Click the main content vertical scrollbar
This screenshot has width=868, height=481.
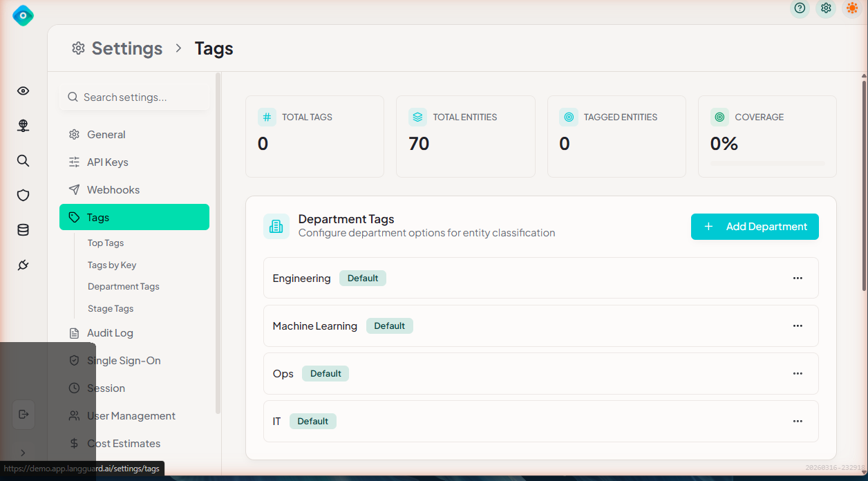(864, 187)
